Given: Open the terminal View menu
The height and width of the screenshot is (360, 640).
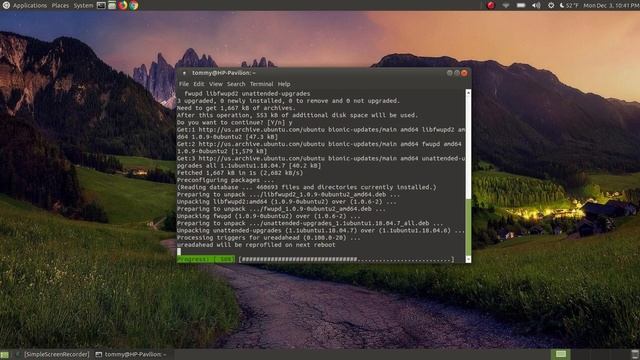Looking at the screenshot, I should [x=216, y=84].
